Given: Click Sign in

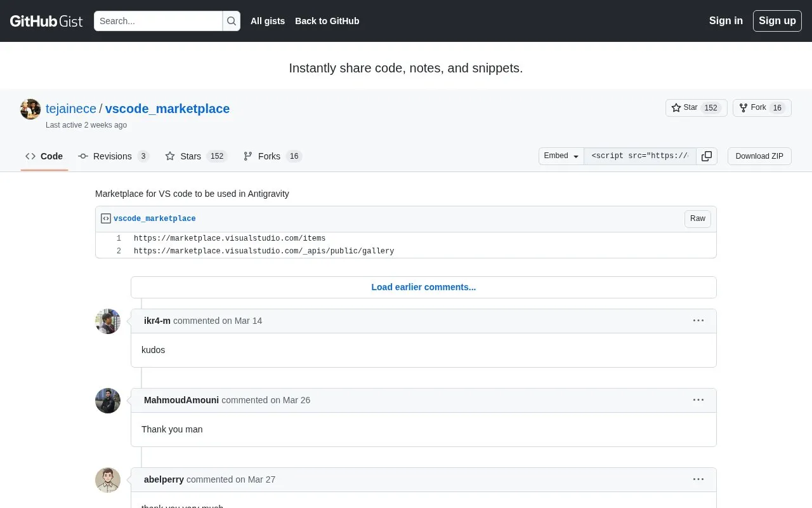Looking at the screenshot, I should coord(726,21).
